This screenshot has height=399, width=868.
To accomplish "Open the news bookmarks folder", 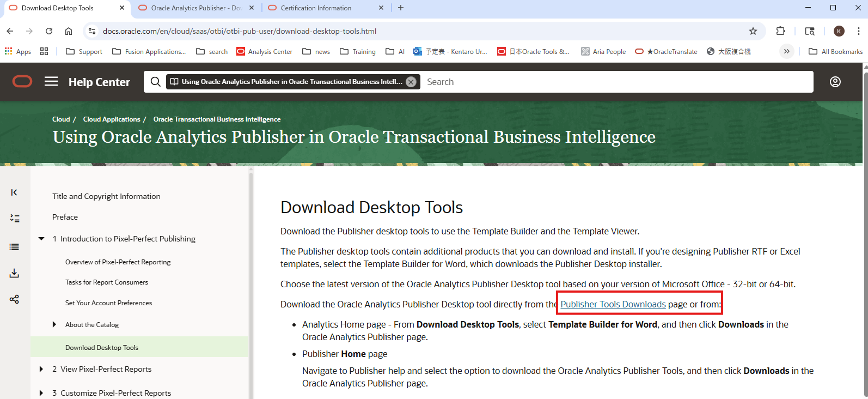I will [316, 51].
